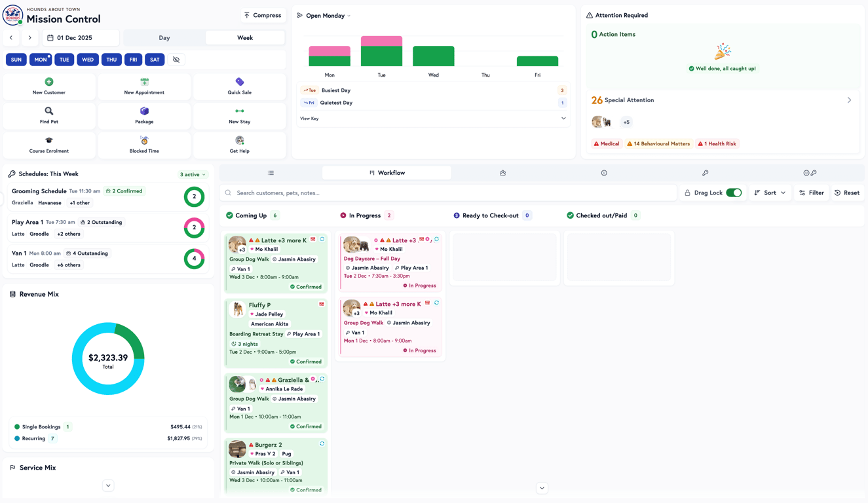Screen dimensions: 868x503
Task: Open the Quick Sale tag action
Action: (240, 86)
